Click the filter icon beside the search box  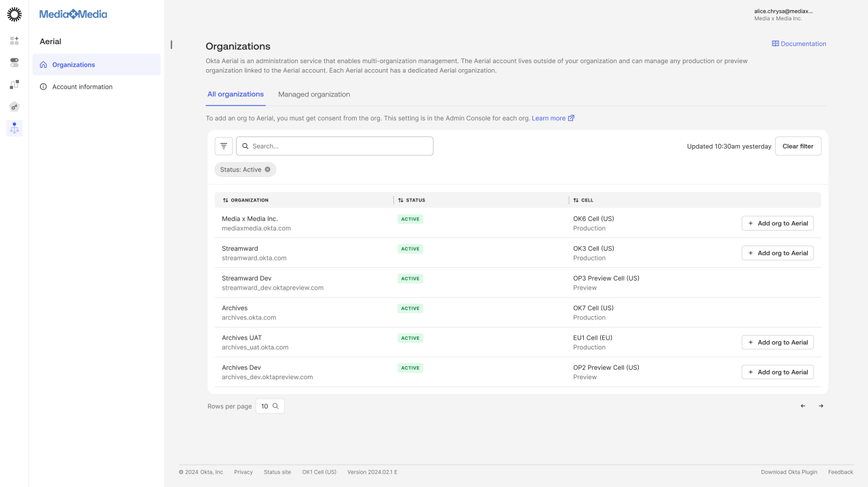(223, 145)
